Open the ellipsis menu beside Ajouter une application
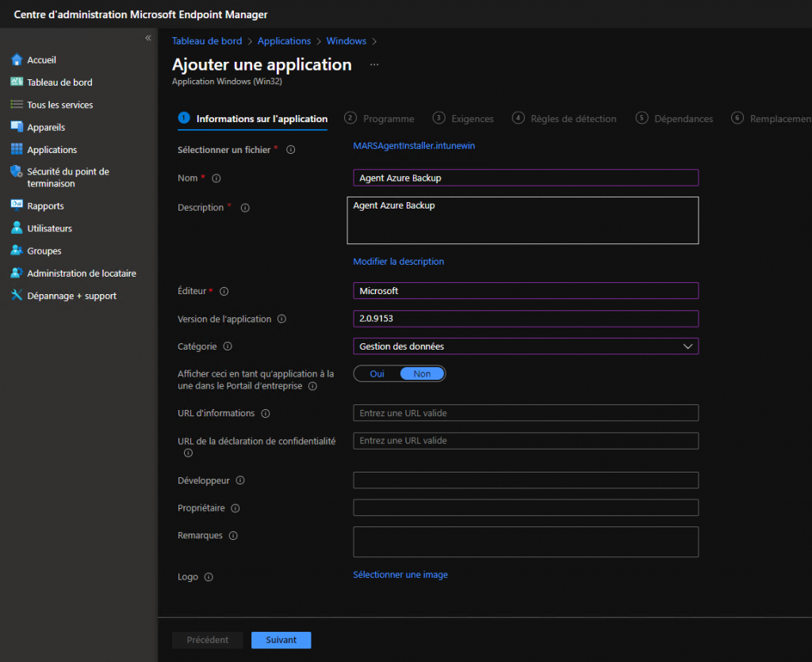812x662 pixels. 374,65
